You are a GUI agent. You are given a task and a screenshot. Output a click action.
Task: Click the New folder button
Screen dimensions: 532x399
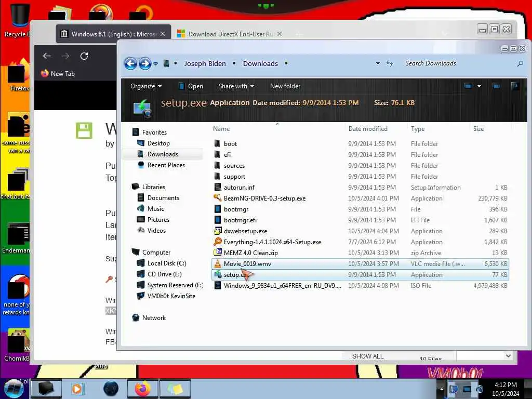[x=285, y=86]
